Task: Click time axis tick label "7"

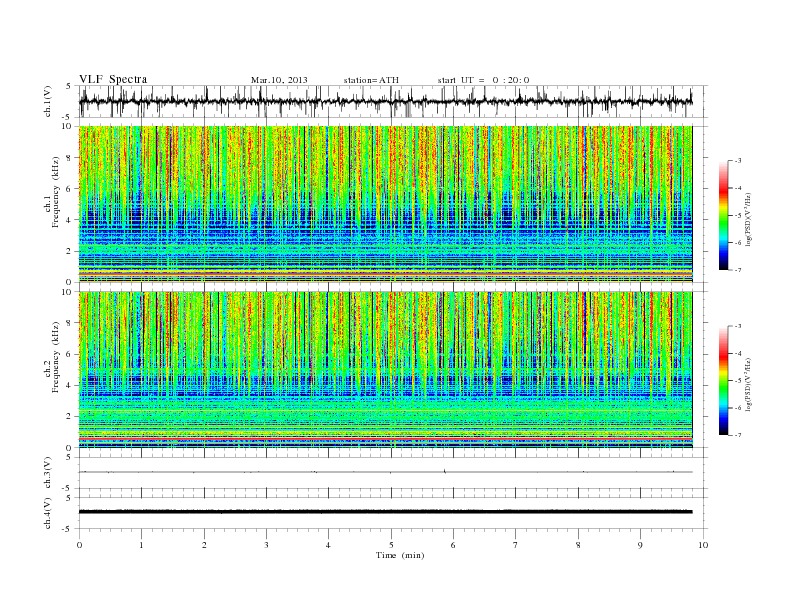Action: 516,545
